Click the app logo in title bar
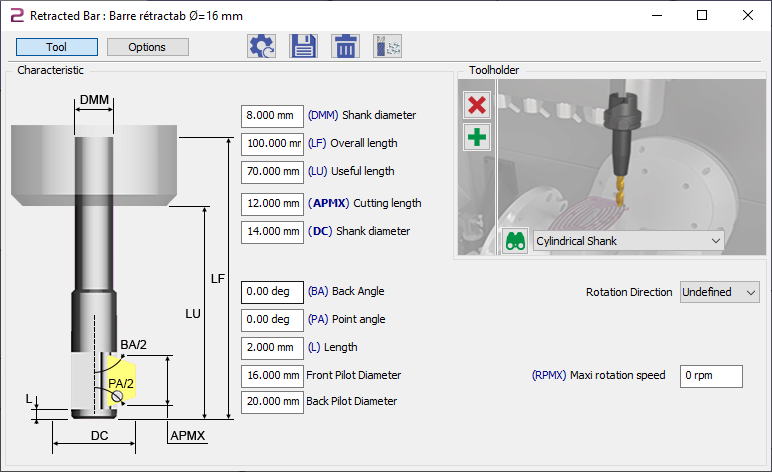This screenshot has height=472, width=772. (16, 16)
